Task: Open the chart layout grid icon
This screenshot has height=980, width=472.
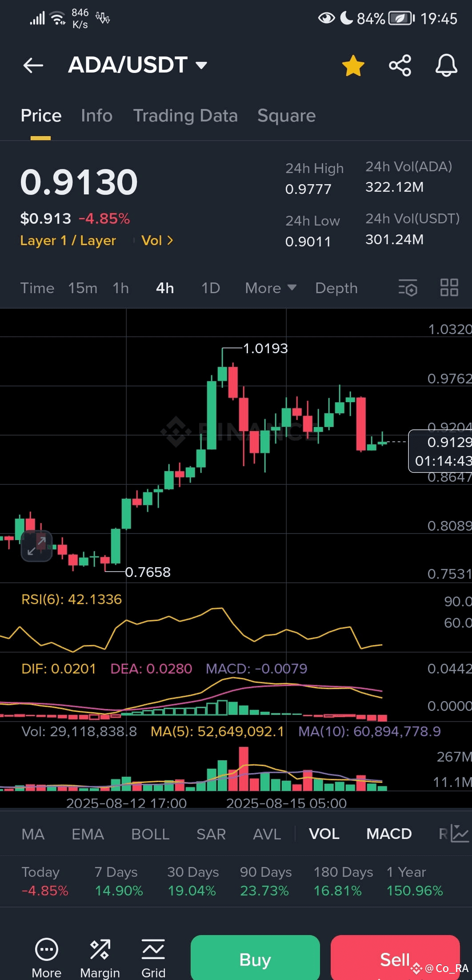Action: [x=449, y=288]
